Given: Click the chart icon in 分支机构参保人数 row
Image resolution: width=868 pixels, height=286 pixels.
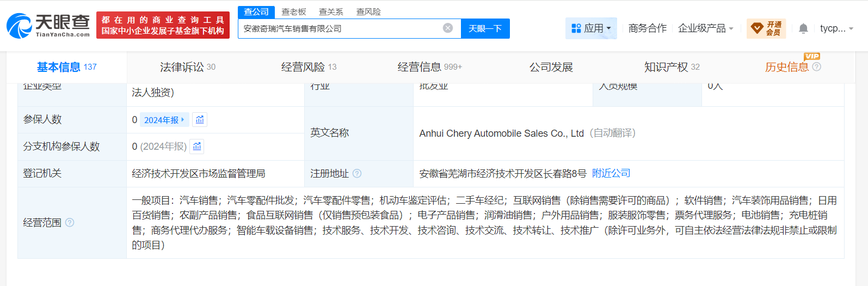Looking at the screenshot, I should (197, 147).
